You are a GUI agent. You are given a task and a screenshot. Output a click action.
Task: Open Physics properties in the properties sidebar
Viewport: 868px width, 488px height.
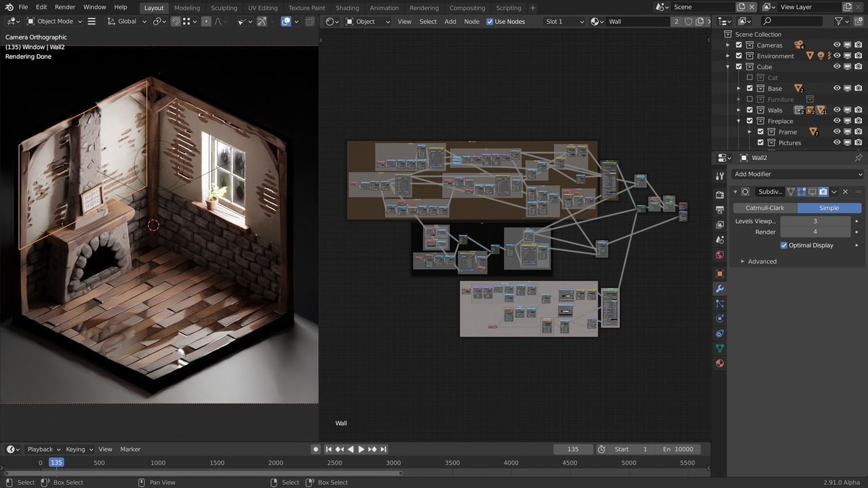point(719,319)
